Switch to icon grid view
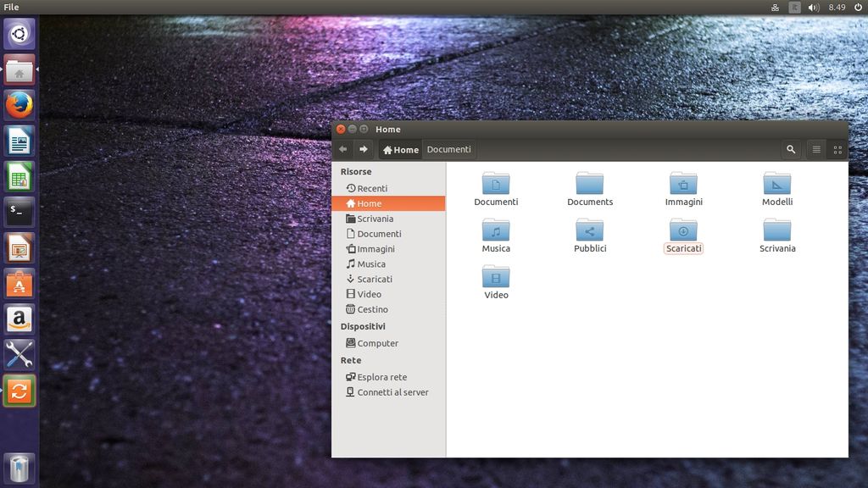 (837, 150)
